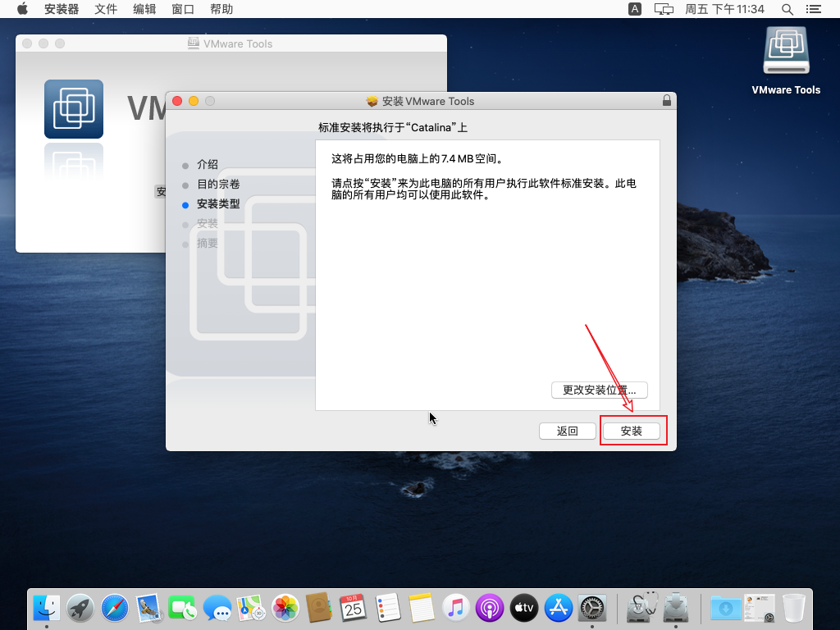Viewport: 840px width, 630px height.
Task: Open the 文件 menu
Action: coord(106,9)
